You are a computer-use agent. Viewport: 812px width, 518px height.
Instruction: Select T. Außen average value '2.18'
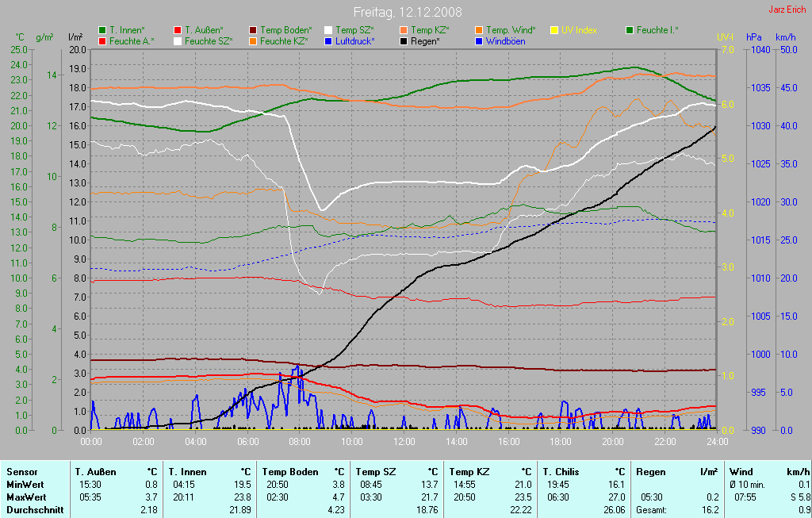point(148,510)
